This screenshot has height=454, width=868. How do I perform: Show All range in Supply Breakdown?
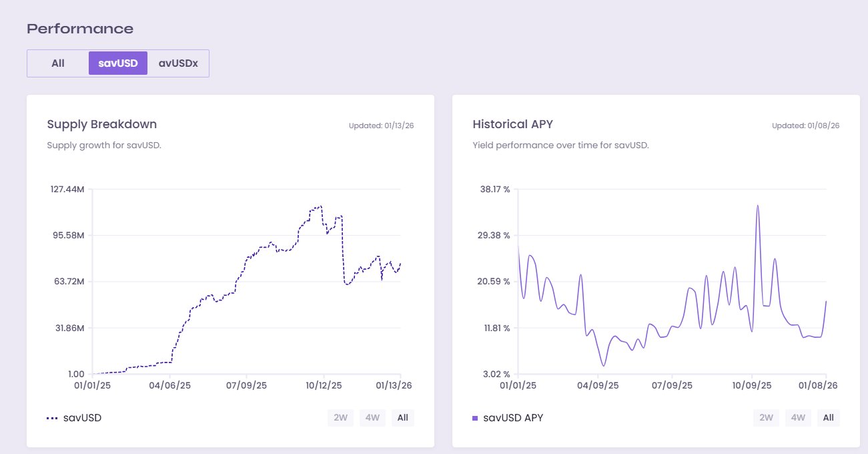pos(402,418)
